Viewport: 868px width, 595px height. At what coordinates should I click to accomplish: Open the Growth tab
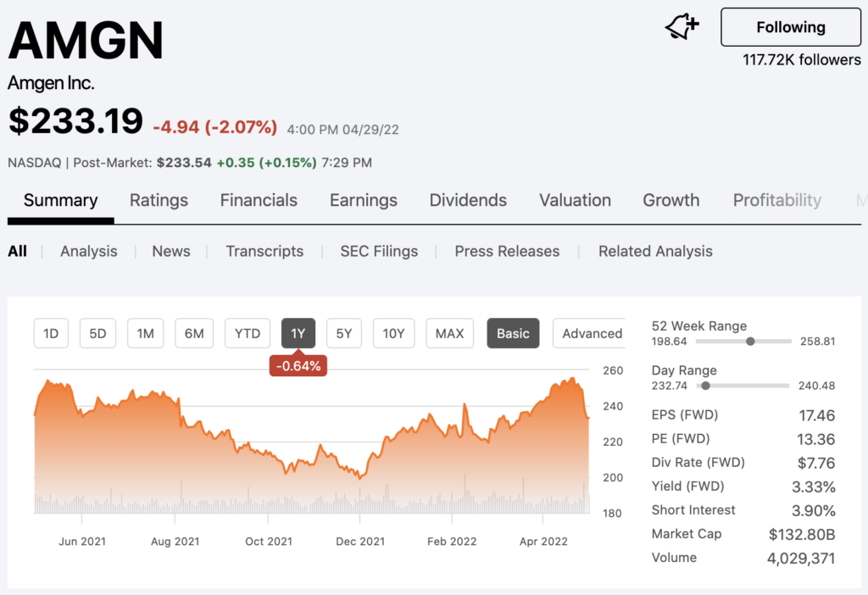pyautogui.click(x=671, y=200)
